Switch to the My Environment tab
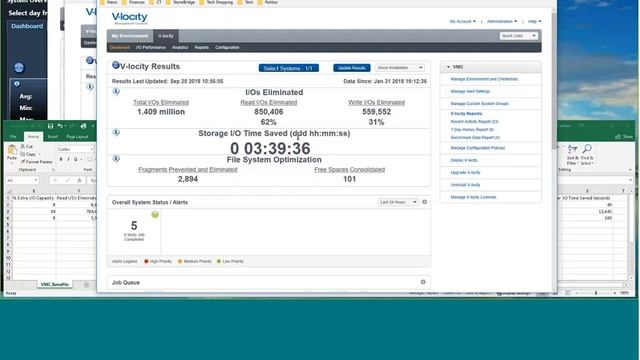Image resolution: width=640 pixels, height=360 pixels. tap(130, 36)
